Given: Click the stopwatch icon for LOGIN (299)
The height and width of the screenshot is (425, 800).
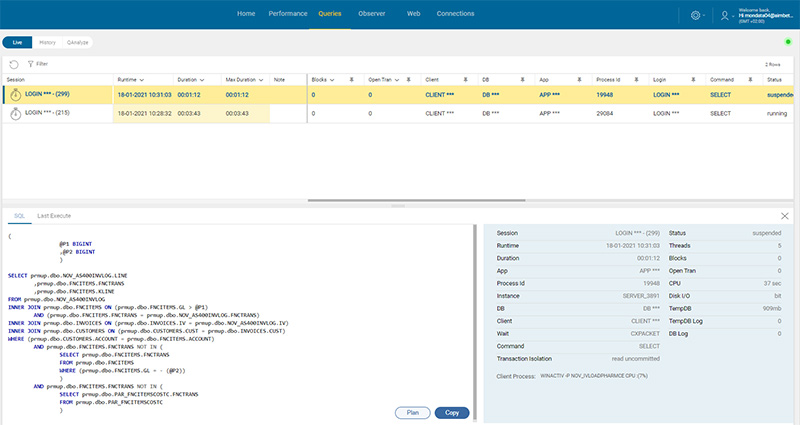Looking at the screenshot, I should click(15, 94).
